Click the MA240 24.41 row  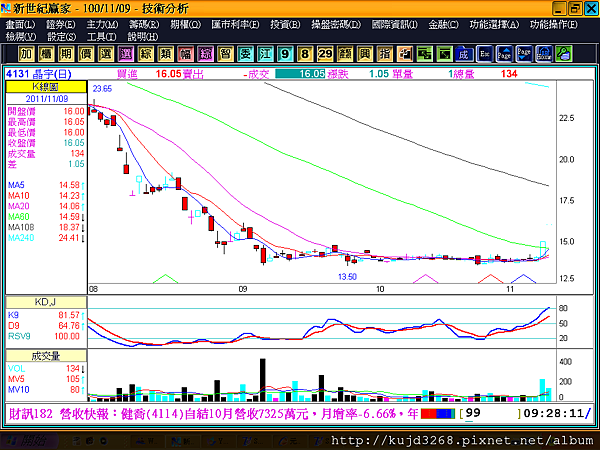pyautogui.click(x=46, y=238)
